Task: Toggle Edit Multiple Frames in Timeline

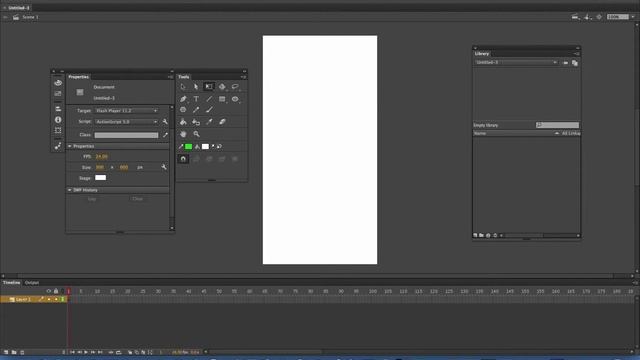Action: (143, 352)
